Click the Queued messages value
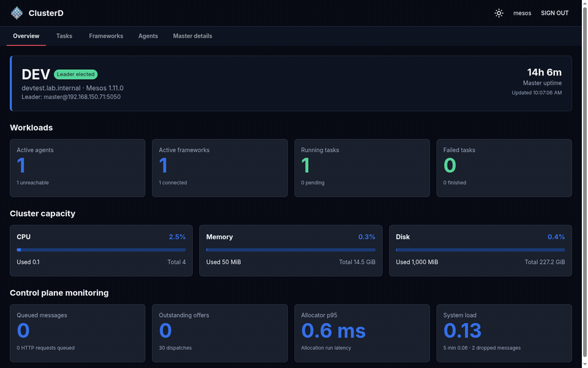The width and height of the screenshot is (588, 368). pyautogui.click(x=23, y=331)
